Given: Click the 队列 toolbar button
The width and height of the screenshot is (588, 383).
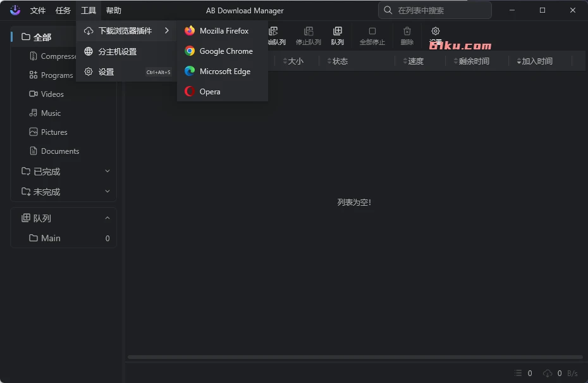Looking at the screenshot, I should click(337, 36).
